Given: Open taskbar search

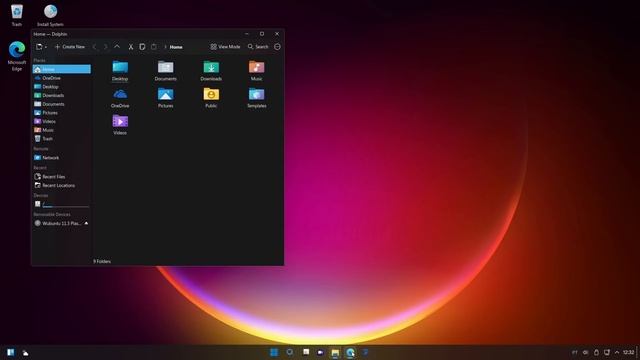Looking at the screenshot, I should coord(290,352).
